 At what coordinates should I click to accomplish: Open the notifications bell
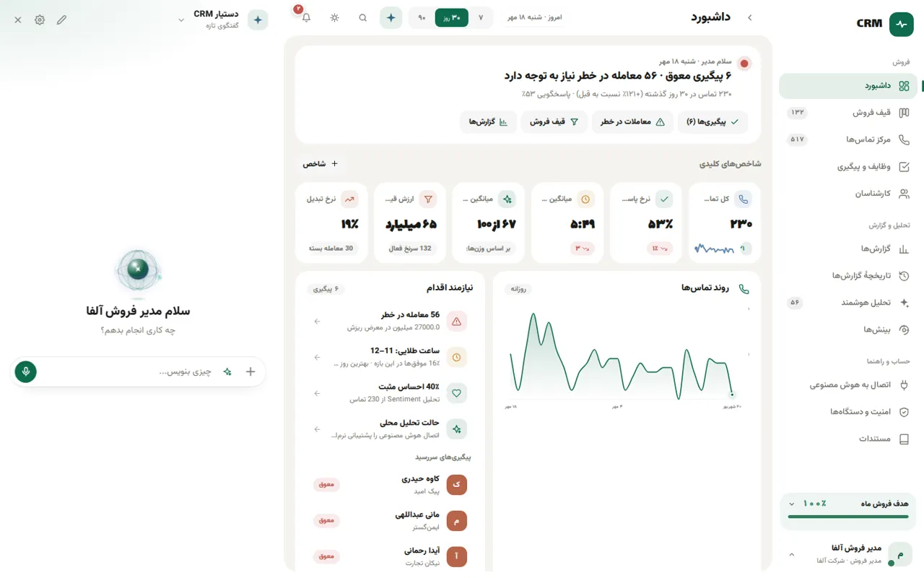click(x=306, y=18)
